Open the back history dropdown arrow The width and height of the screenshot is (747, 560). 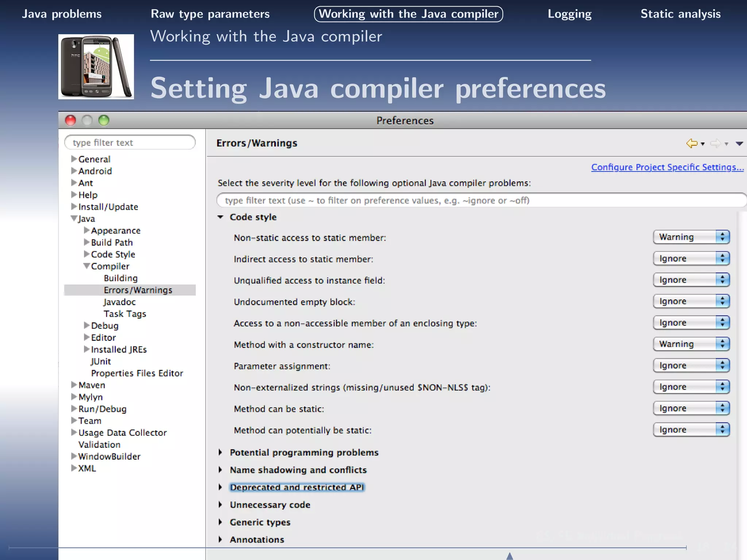(x=703, y=144)
